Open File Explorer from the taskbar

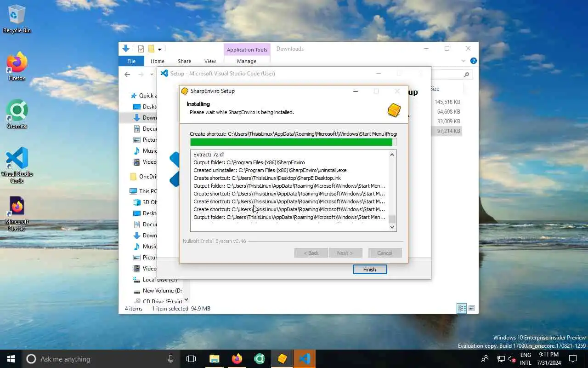click(215, 359)
